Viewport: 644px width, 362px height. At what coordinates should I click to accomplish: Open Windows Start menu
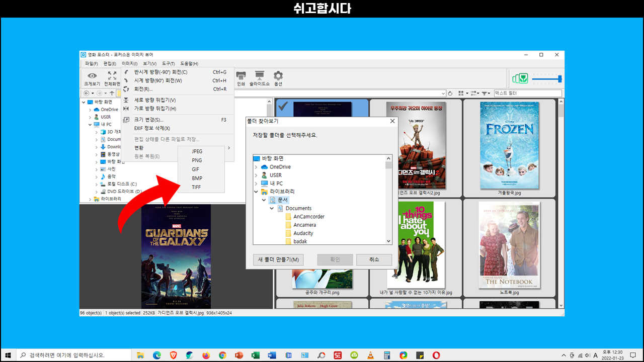[8, 355]
